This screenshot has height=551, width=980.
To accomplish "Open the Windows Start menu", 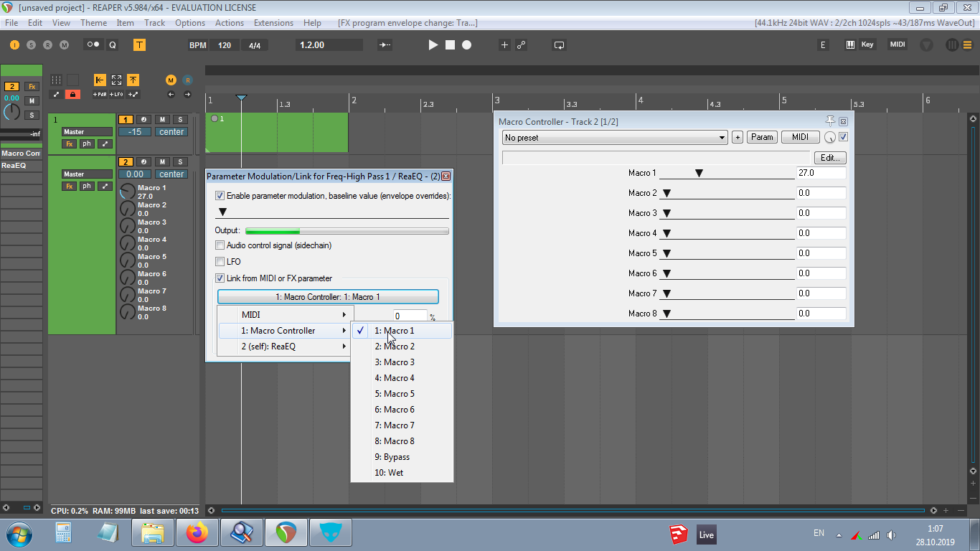I will point(19,534).
